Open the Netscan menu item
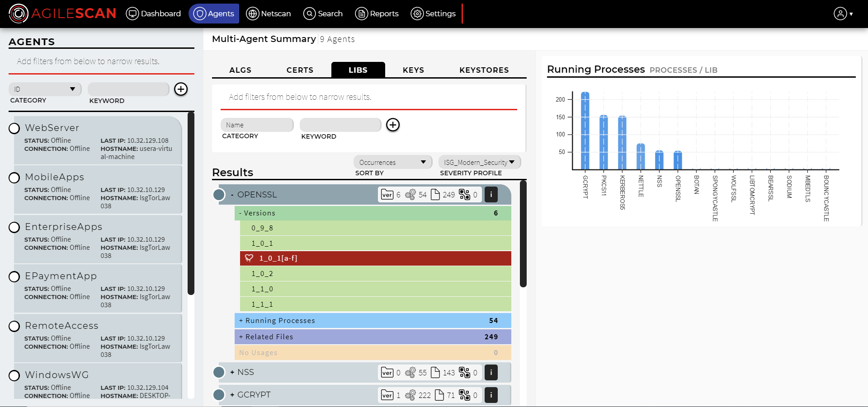868x407 pixels. [269, 14]
